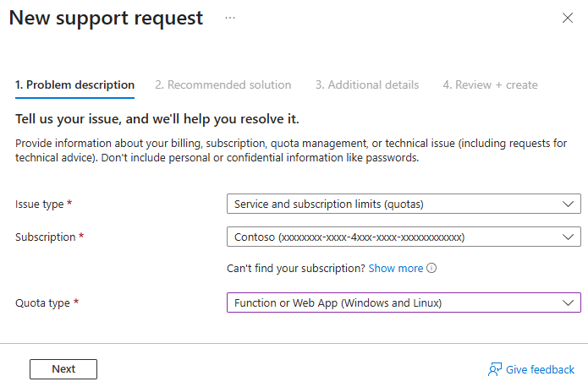Click the 'Can't find your subscription?' text
The width and height of the screenshot is (588, 387).
coord(296,268)
